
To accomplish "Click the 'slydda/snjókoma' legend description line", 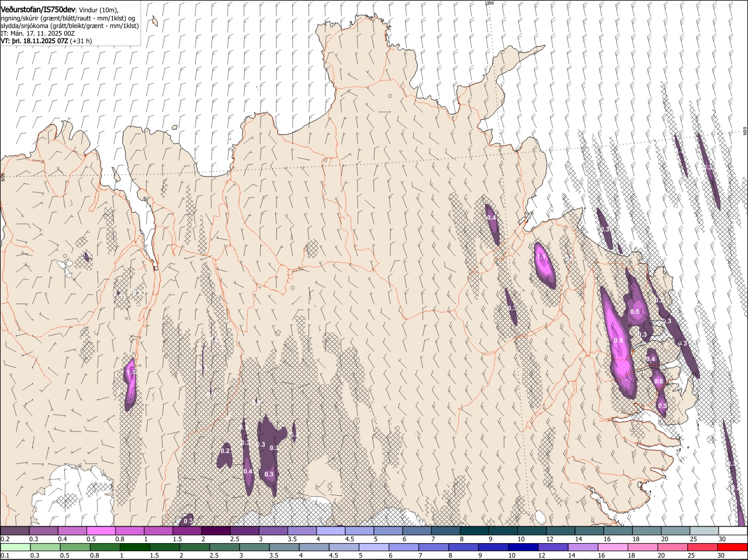I will [x=70, y=26].
